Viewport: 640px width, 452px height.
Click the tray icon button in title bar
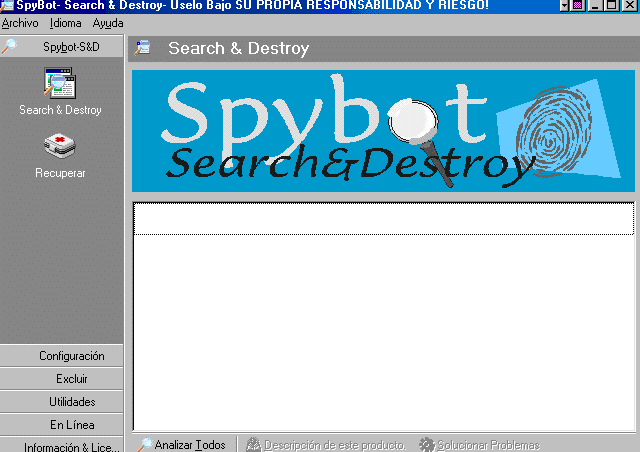[578, 5]
